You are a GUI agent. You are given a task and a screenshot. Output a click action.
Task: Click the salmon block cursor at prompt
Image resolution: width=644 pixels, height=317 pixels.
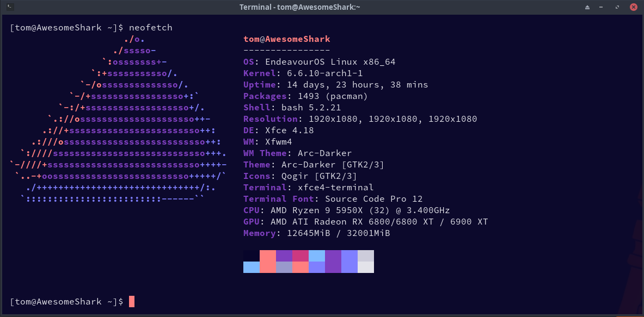tap(131, 301)
